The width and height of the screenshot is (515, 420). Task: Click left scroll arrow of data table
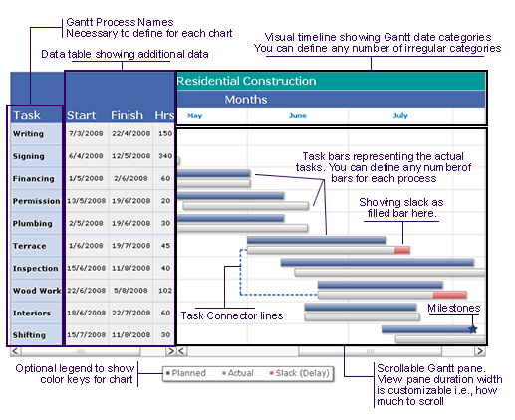(16, 351)
